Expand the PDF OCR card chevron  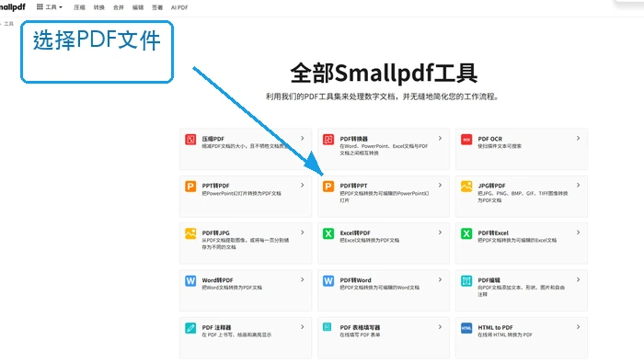578,138
